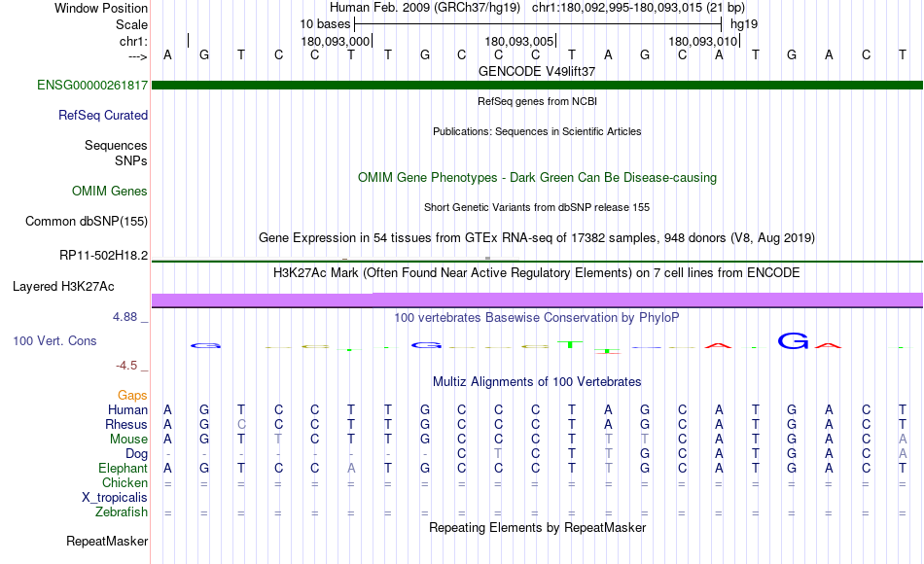The width and height of the screenshot is (924, 564).
Task: Click the RP11-502H18.2 GTEx gene label
Action: pos(104,255)
